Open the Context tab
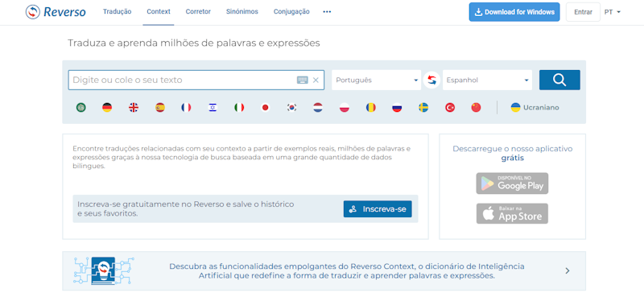644x297 pixels. tap(159, 11)
